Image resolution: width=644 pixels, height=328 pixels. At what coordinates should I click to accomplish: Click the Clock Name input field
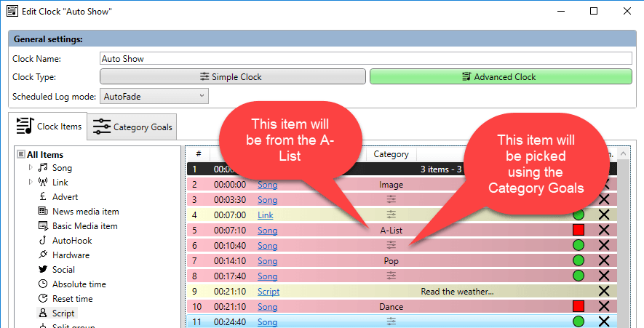(x=366, y=59)
